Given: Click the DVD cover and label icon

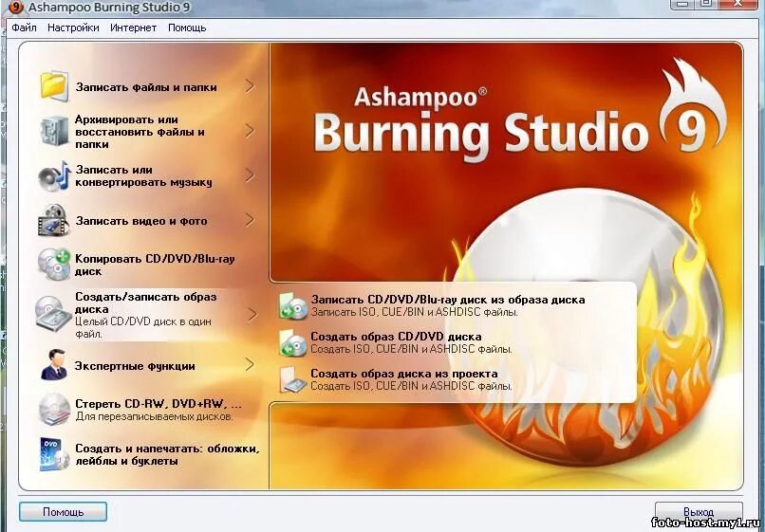Looking at the screenshot, I should pyautogui.click(x=54, y=454).
